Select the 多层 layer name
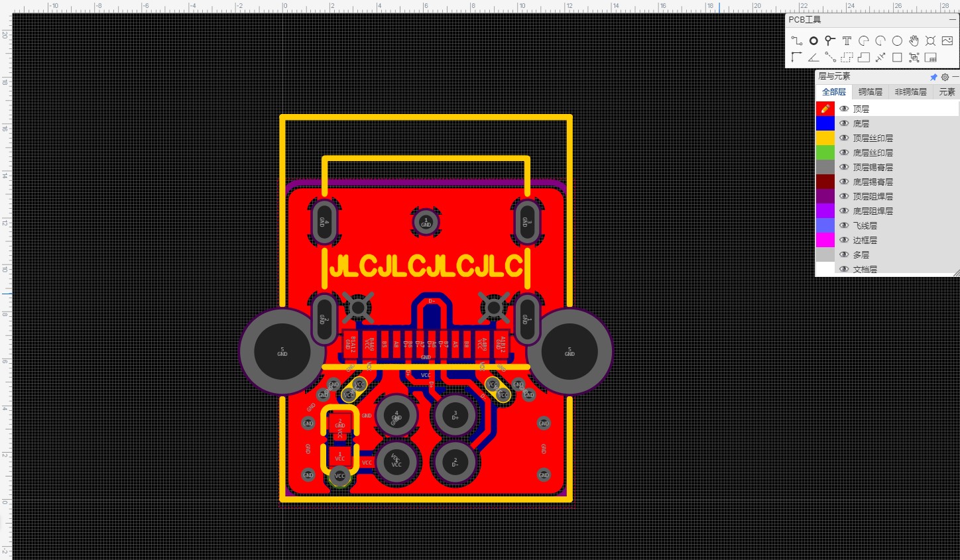 [861, 254]
